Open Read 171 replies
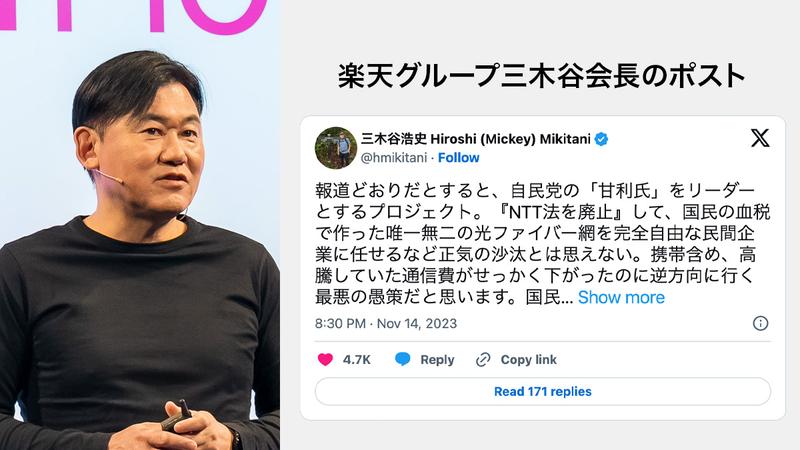 543,391
